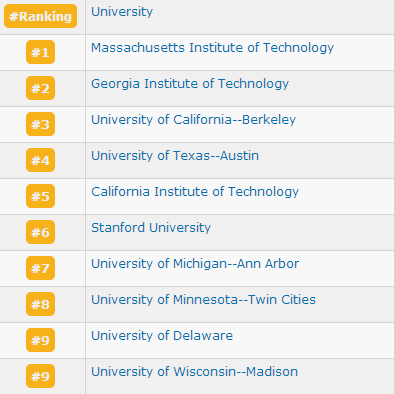Click the #8 ranking badge
Image resolution: width=395 pixels, height=394 pixels.
40,304
